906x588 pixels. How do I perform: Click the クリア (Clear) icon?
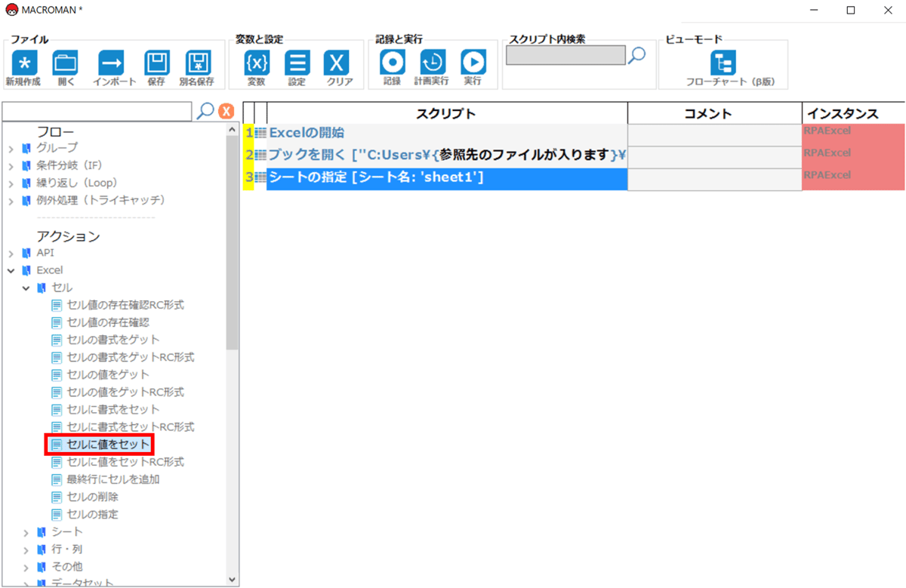click(337, 63)
